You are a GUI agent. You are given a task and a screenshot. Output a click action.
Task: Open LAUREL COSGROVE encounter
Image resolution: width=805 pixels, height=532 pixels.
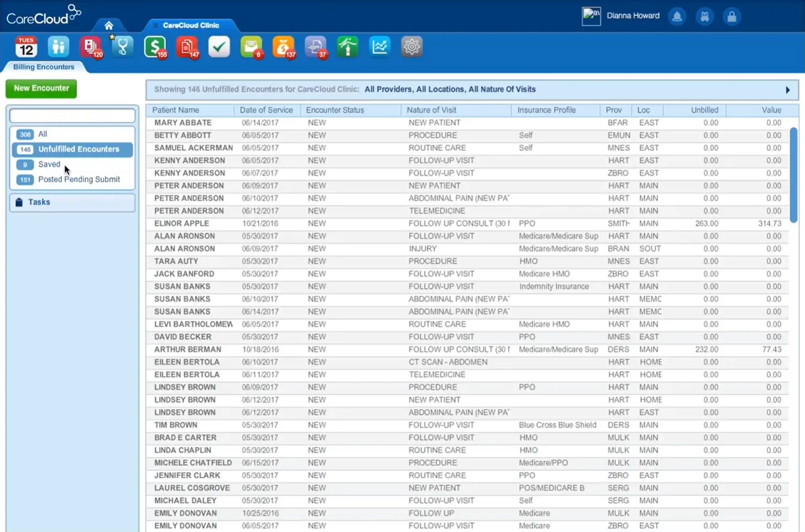pos(468,488)
